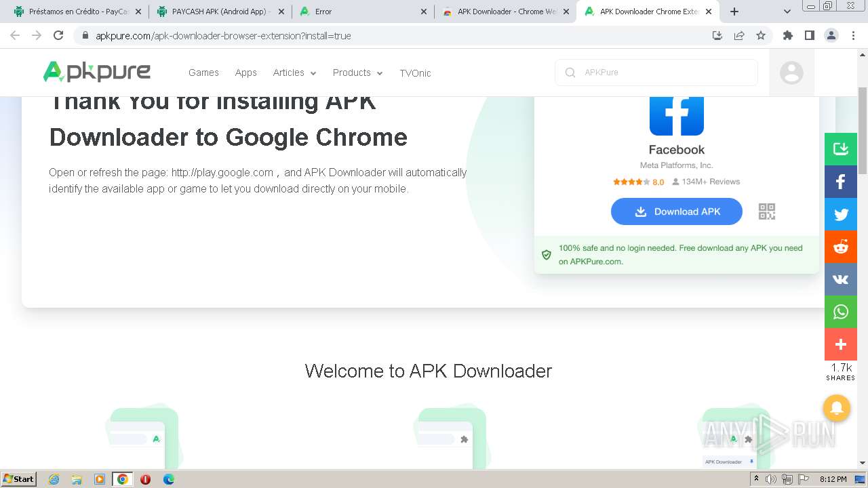The image size is (868, 488).
Task: Click the APKPure logo
Action: coord(97,72)
